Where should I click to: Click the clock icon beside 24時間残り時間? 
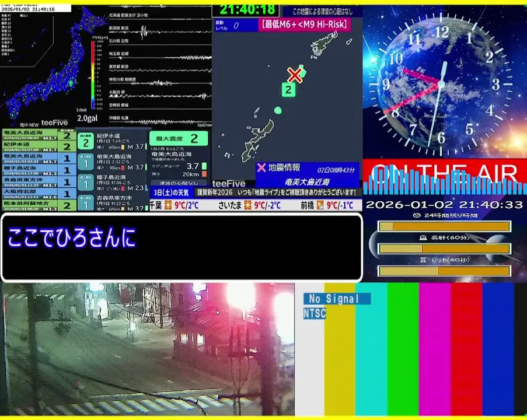[x=417, y=215]
